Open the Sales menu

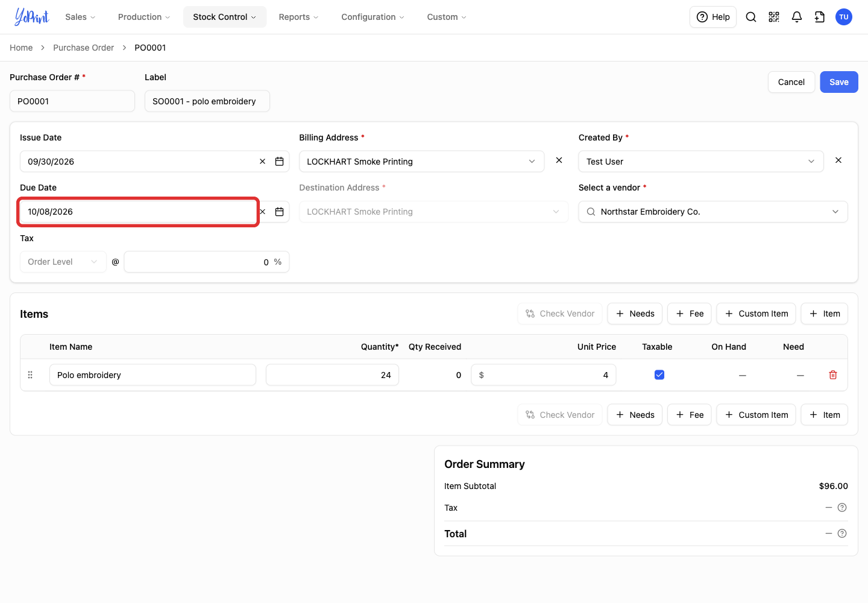point(80,17)
